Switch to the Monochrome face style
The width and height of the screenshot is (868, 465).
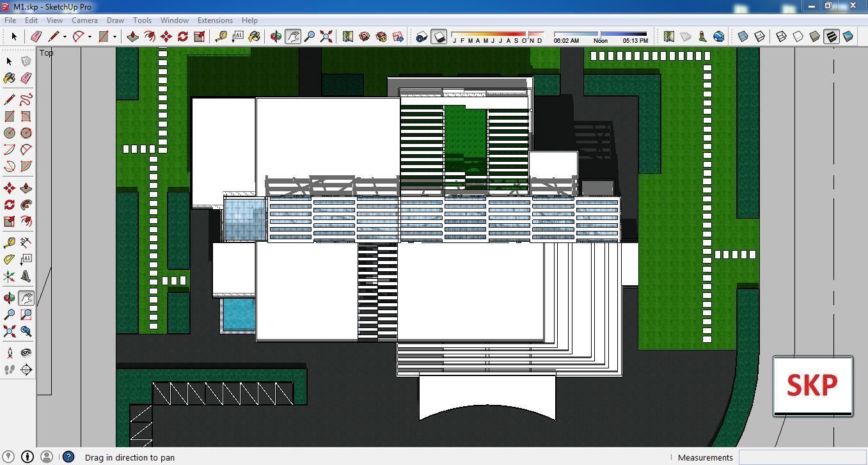point(848,36)
